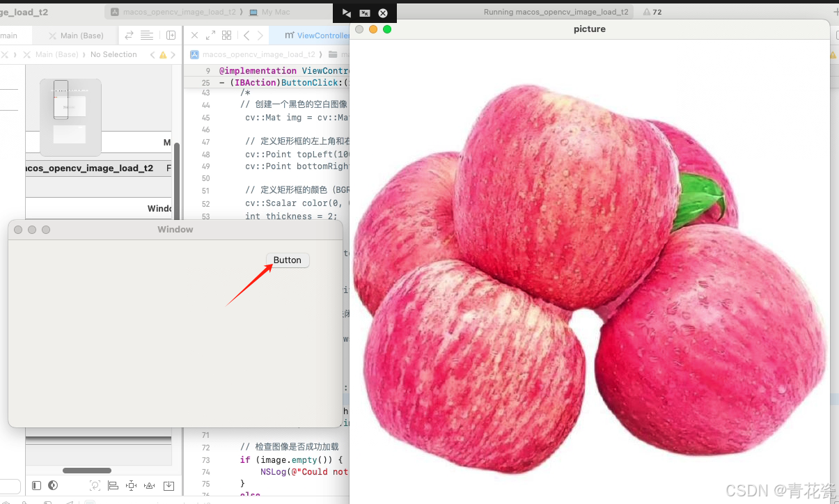Minimize the picture window with yellow button
Screen dimensions: 839x504
click(373, 29)
